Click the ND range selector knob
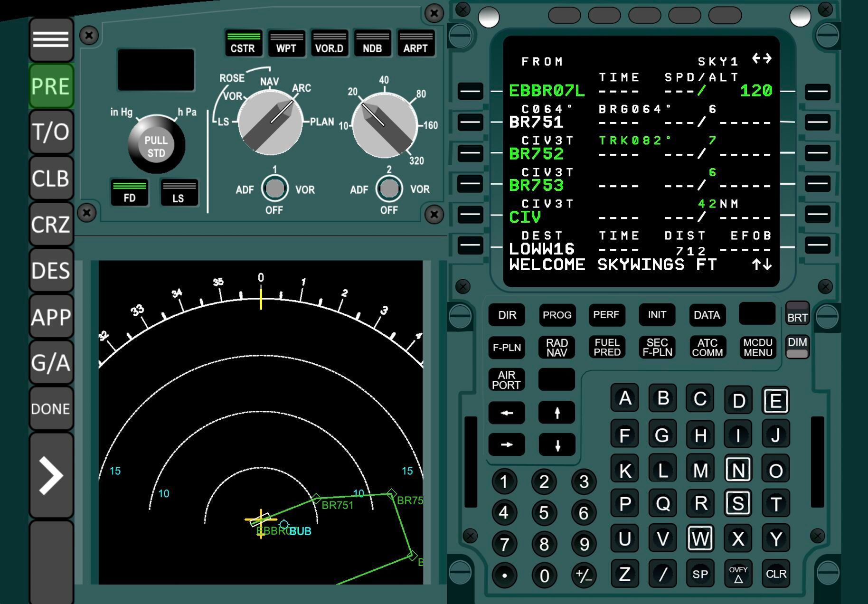 [x=385, y=125]
